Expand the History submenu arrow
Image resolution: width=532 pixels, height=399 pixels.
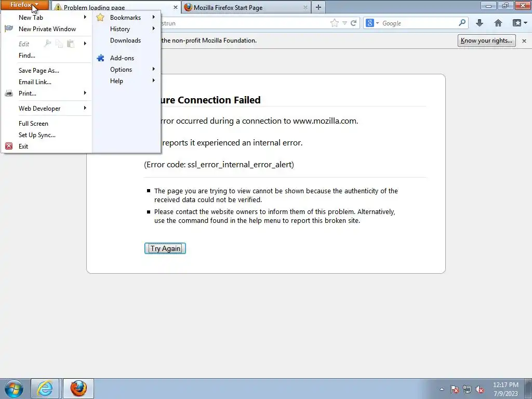(154, 29)
